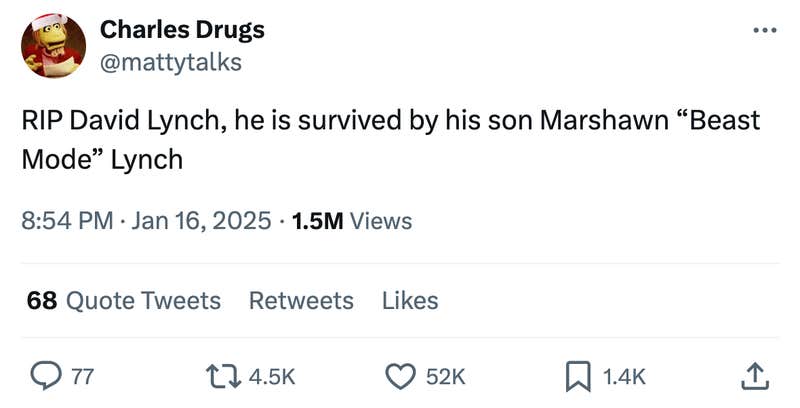
Task: Open the Retweets list
Action: click(x=300, y=300)
